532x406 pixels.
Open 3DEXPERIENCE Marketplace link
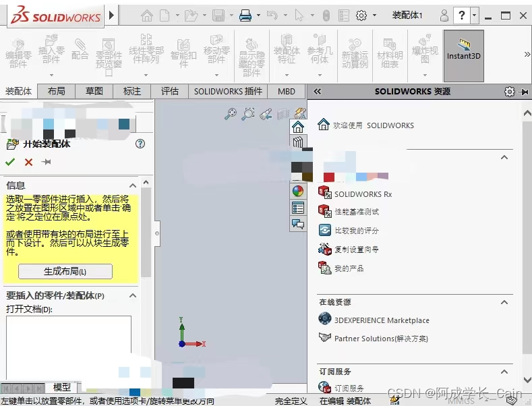pyautogui.click(x=374, y=320)
